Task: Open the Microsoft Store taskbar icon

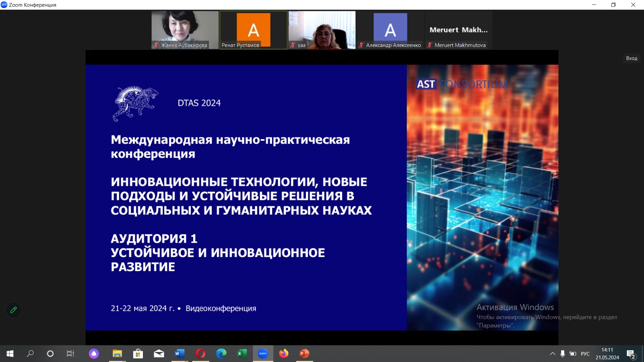Action: (138, 354)
